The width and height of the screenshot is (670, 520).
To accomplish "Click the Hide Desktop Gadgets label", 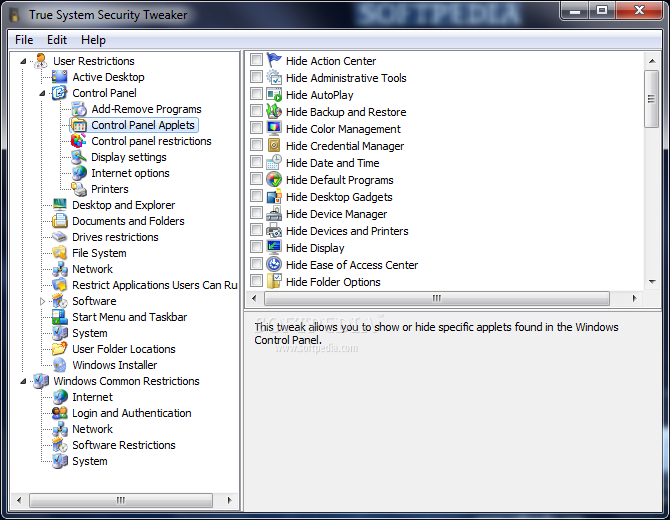I will click(339, 197).
